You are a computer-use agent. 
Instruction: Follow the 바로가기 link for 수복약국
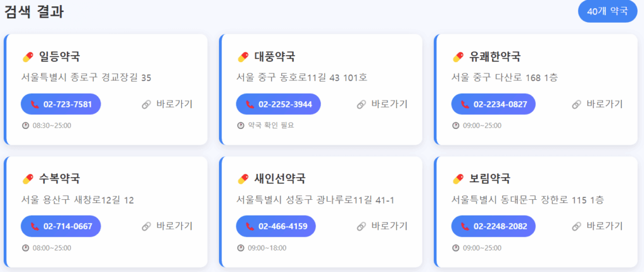coord(167,226)
